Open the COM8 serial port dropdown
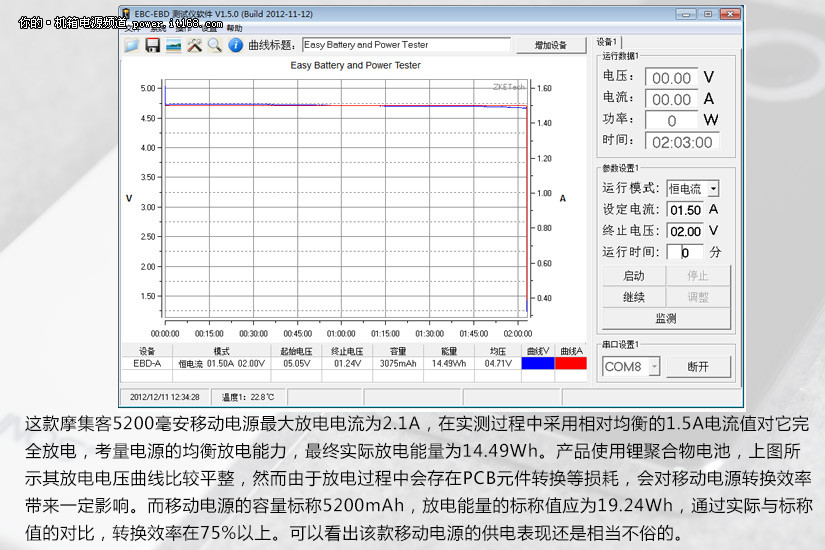 (x=654, y=366)
